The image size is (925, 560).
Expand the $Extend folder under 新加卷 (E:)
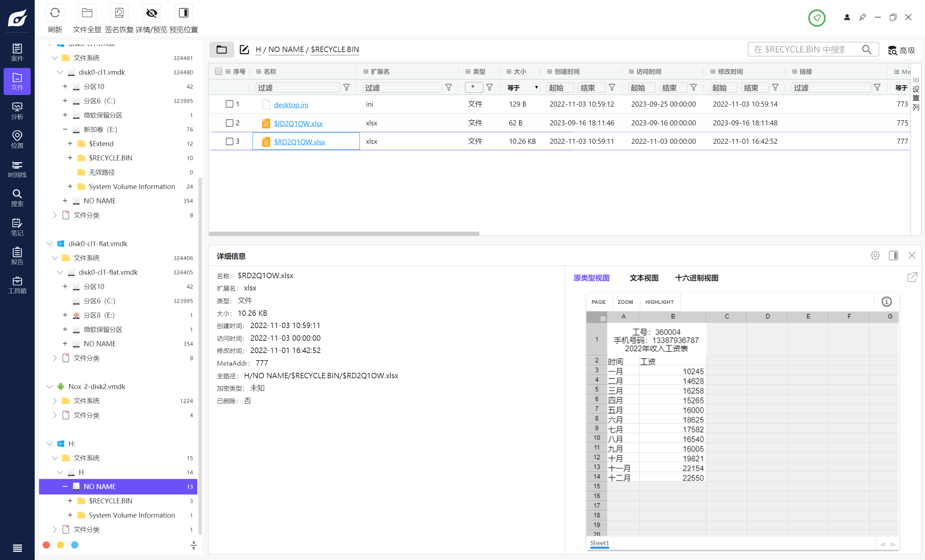pos(70,144)
